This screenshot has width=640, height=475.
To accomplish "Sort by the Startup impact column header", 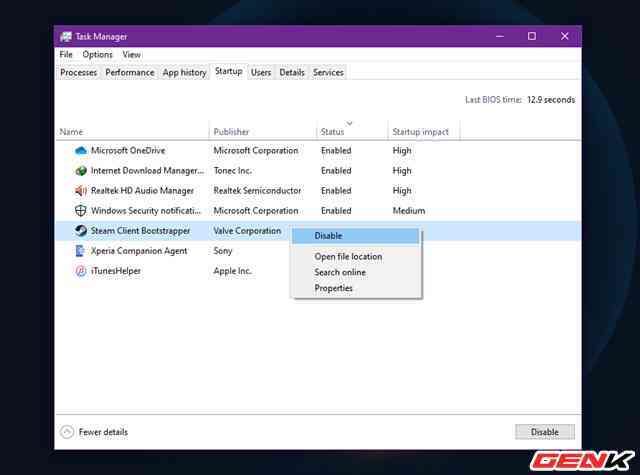I will point(424,132).
